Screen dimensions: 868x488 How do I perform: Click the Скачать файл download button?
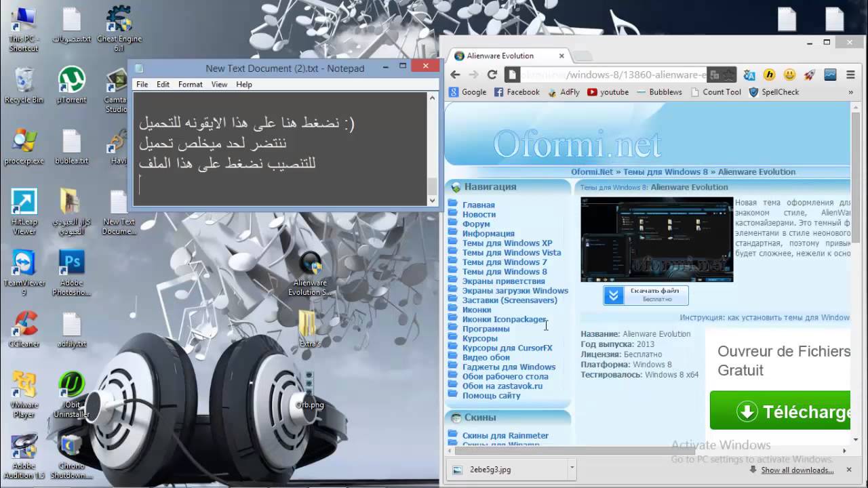646,295
